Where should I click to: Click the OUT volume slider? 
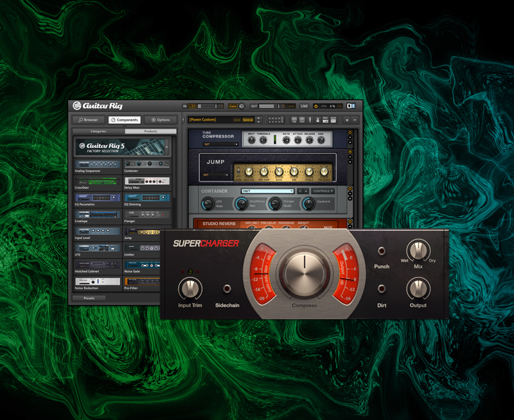pos(271,106)
